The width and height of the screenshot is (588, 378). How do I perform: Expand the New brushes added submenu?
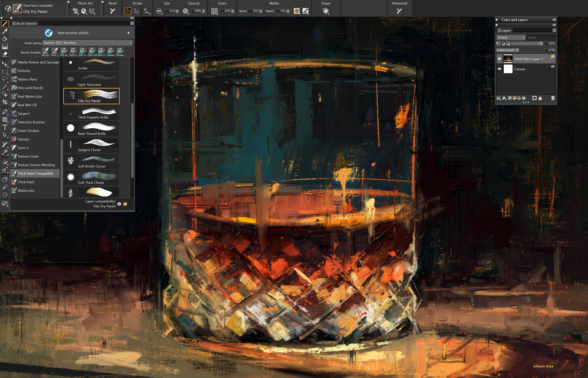click(129, 33)
